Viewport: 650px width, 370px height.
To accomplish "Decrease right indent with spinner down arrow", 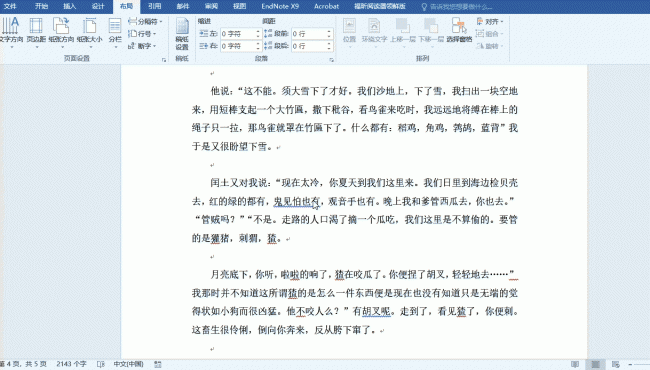I will [x=258, y=48].
